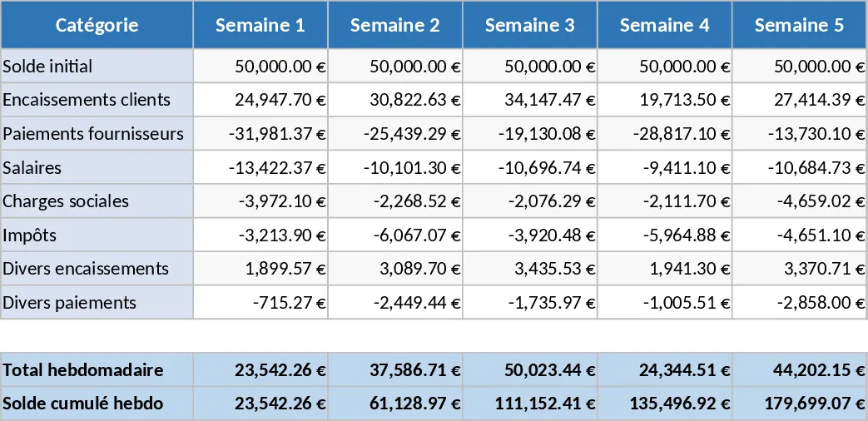Select the Semaine 3 column header
The height and width of the screenshot is (421, 868).
(530, 25)
